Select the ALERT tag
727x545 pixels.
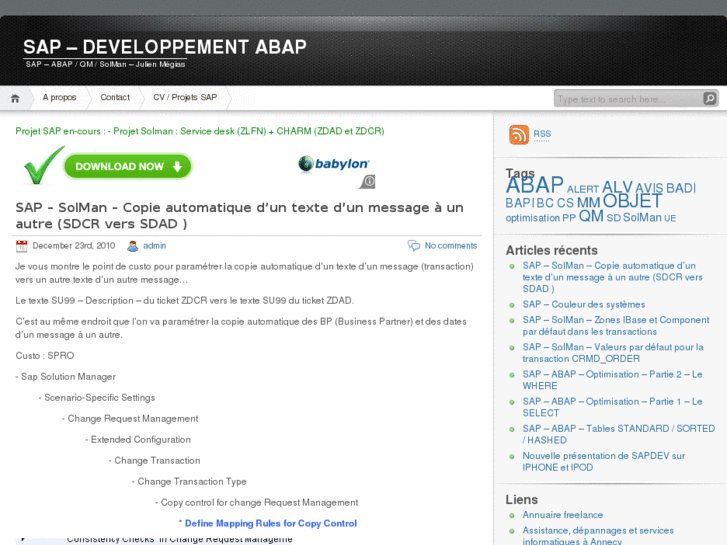click(583, 189)
